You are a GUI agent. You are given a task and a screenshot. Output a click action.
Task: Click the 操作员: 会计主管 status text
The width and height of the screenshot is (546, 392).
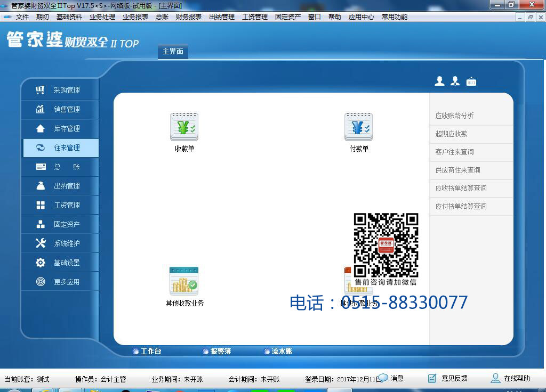[x=100, y=379]
